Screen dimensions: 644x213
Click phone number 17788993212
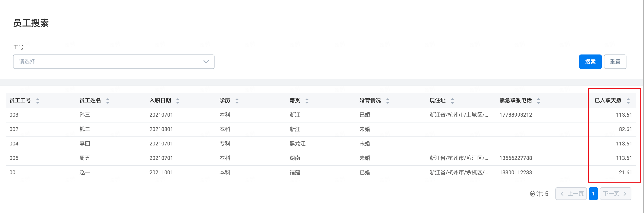[x=516, y=115]
